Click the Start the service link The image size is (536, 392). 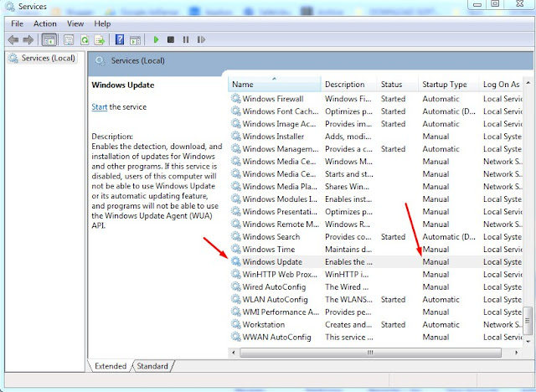(100, 107)
